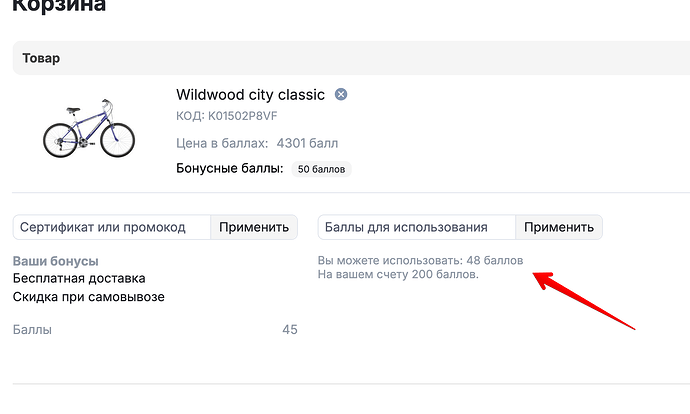The height and width of the screenshot is (414, 690).
Task: Click the Бонусные баллы label
Action: tap(230, 168)
